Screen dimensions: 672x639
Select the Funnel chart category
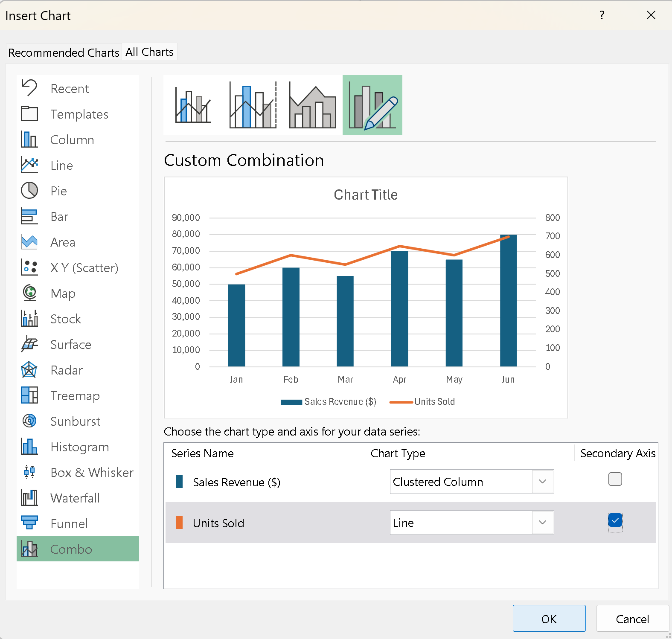[69, 524]
